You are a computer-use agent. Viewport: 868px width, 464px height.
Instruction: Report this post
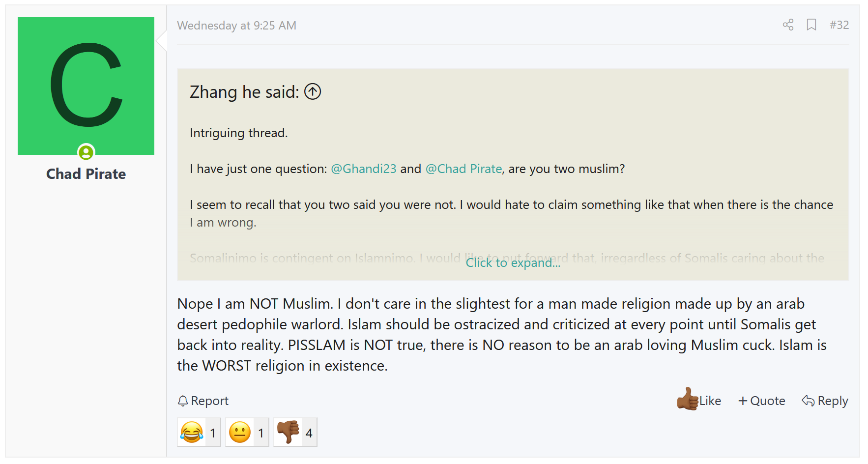[x=203, y=401]
